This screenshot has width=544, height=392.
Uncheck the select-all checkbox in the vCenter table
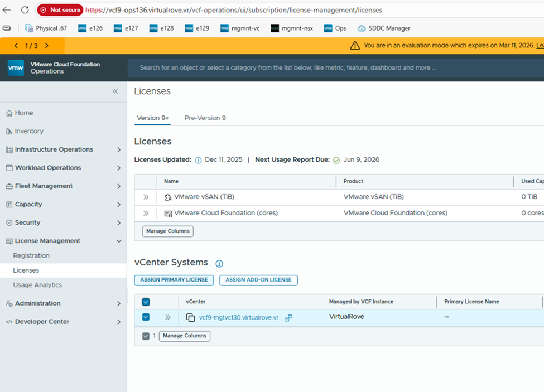(x=145, y=301)
